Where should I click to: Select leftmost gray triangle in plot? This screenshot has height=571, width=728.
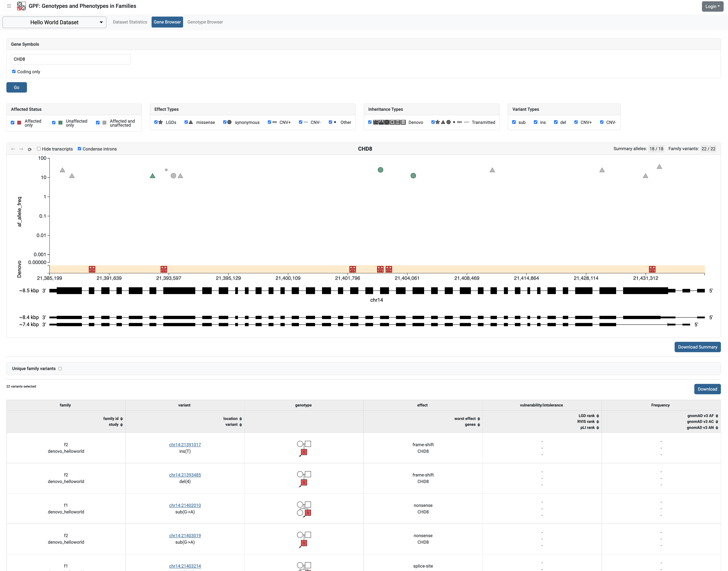(x=62, y=170)
